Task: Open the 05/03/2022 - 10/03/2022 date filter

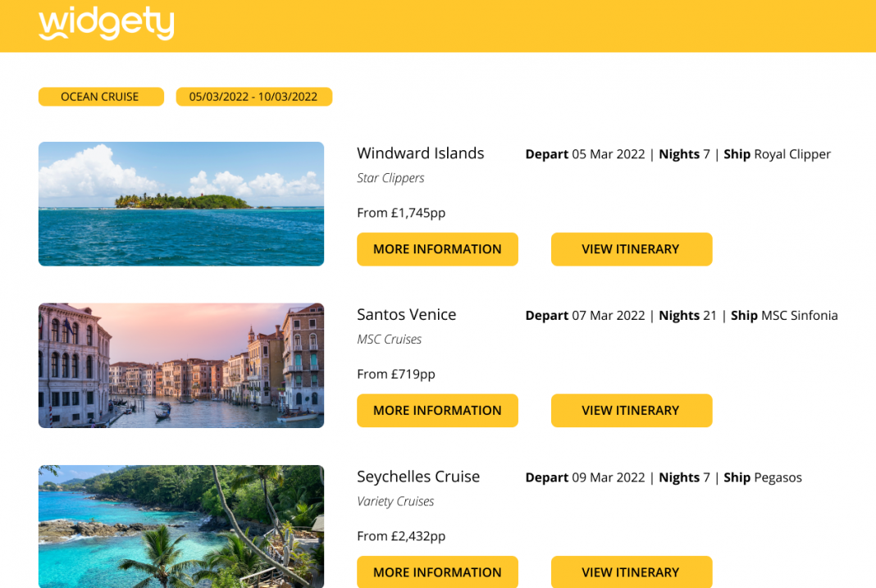Action: point(253,96)
